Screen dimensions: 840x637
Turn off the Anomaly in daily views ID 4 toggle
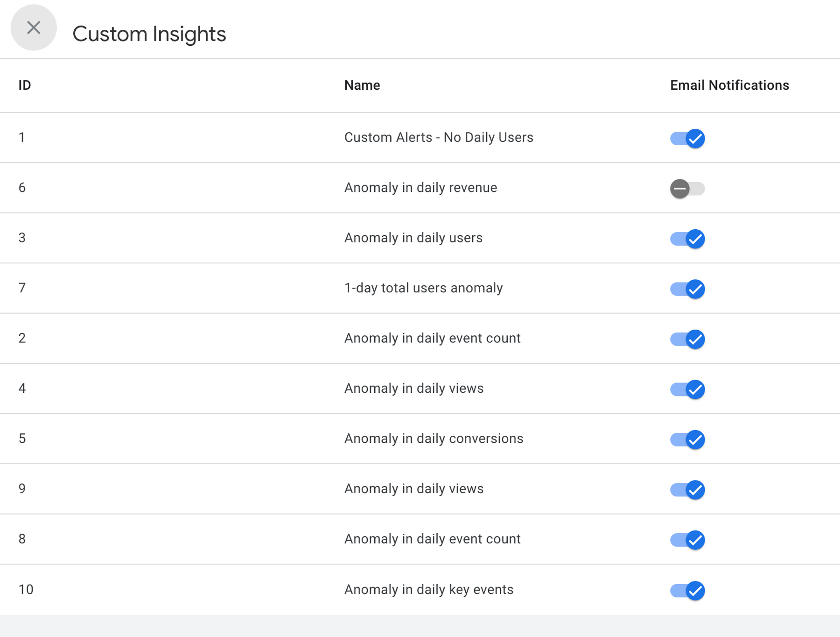[686, 389]
